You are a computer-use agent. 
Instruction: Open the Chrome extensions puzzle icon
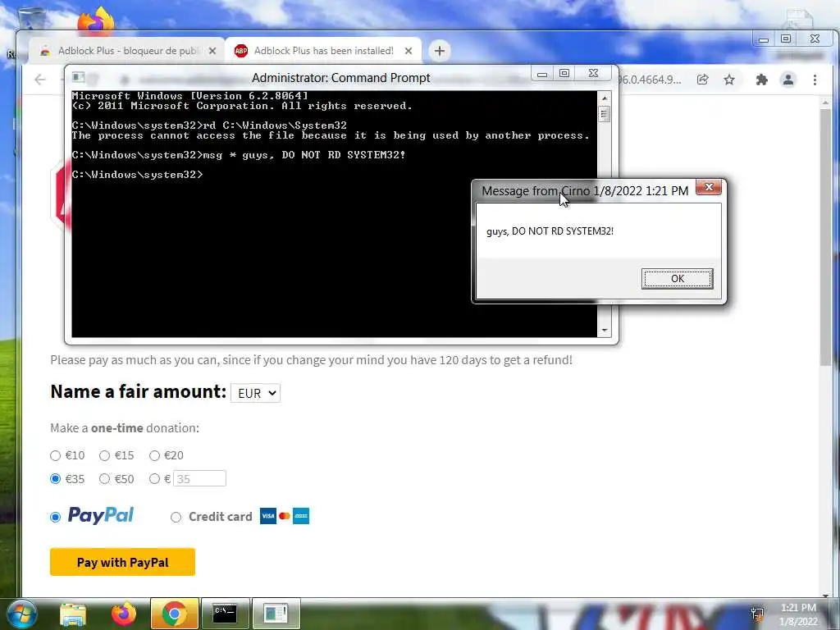pos(761,80)
